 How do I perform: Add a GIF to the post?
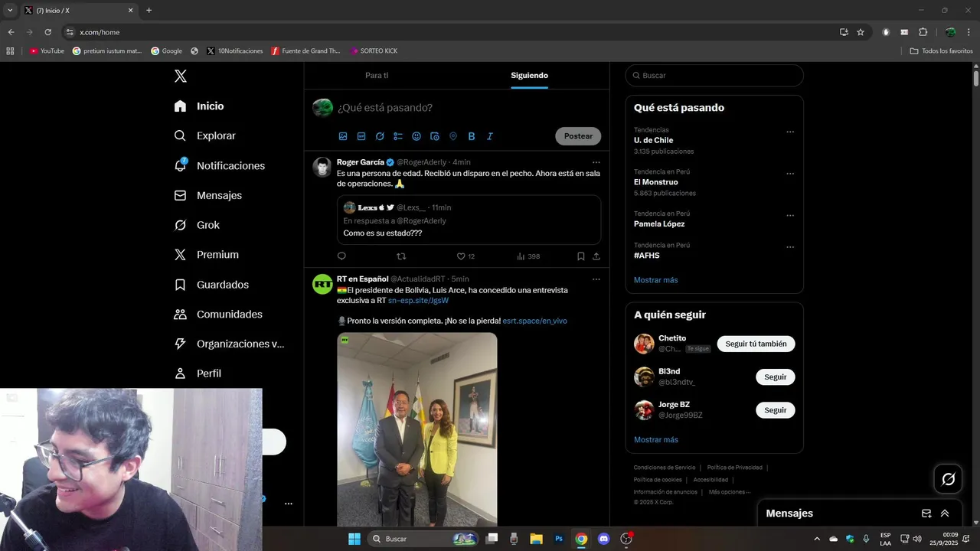(x=361, y=136)
